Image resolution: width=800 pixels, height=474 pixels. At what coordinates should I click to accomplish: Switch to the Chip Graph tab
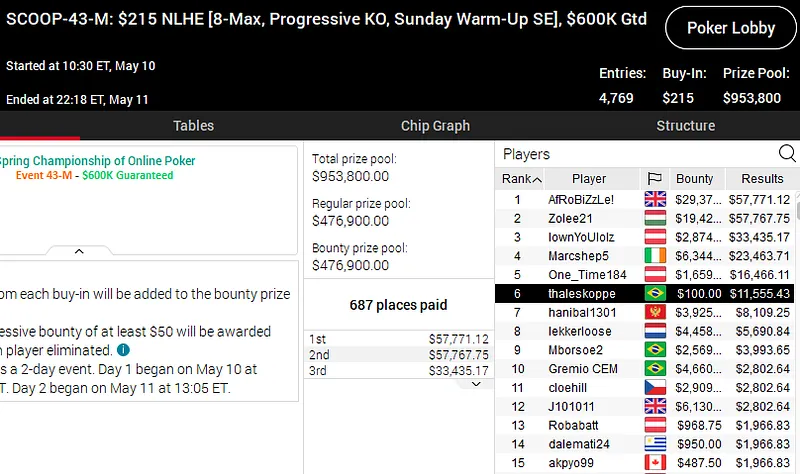[435, 126]
